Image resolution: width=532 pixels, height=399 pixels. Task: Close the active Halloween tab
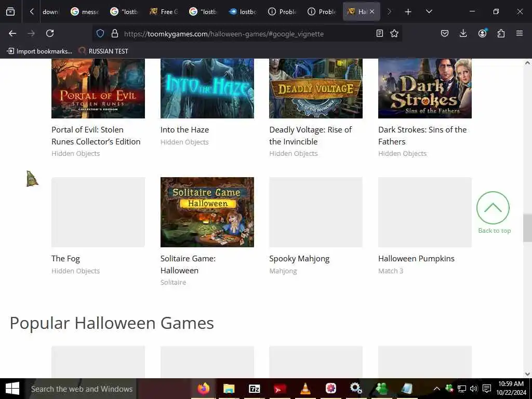click(x=372, y=12)
